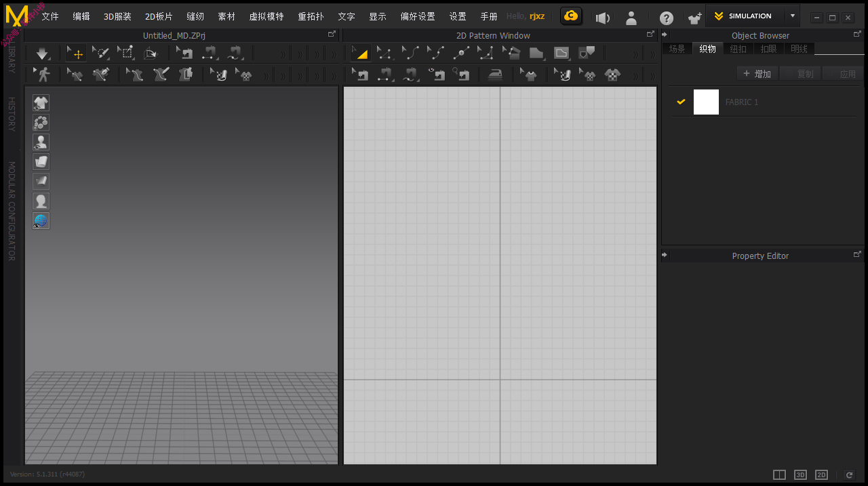The image size is (868, 486).
Task: Select the Smooth Curve corner tool
Action: point(486,54)
